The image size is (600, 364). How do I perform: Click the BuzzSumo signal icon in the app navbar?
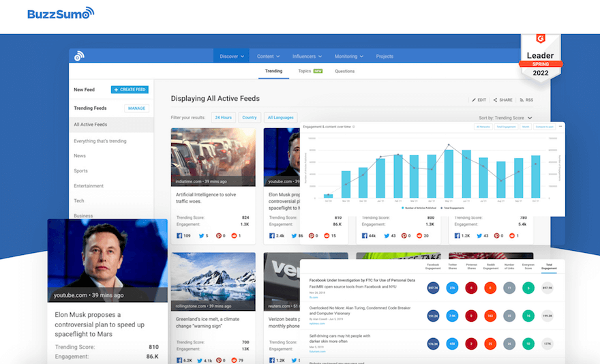[x=79, y=56]
